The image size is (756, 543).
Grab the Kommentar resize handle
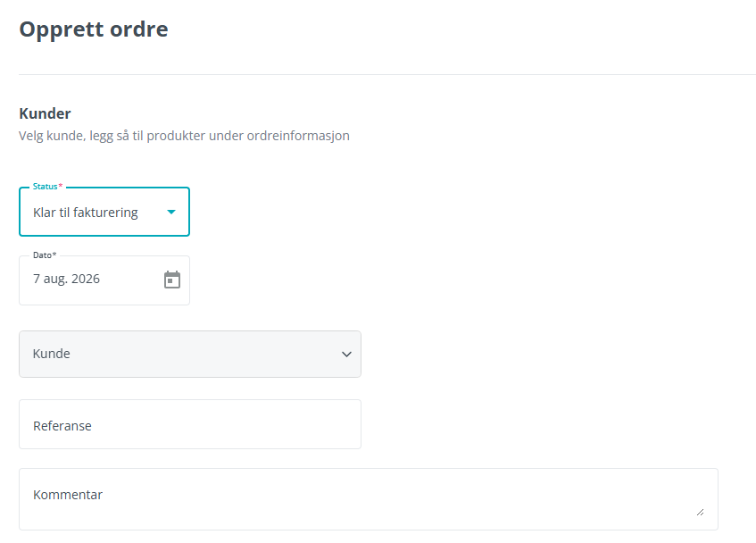coord(700,512)
